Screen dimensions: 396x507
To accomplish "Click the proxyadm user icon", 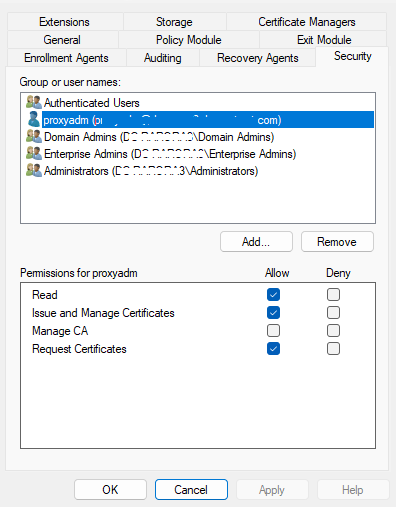I will click(34, 119).
